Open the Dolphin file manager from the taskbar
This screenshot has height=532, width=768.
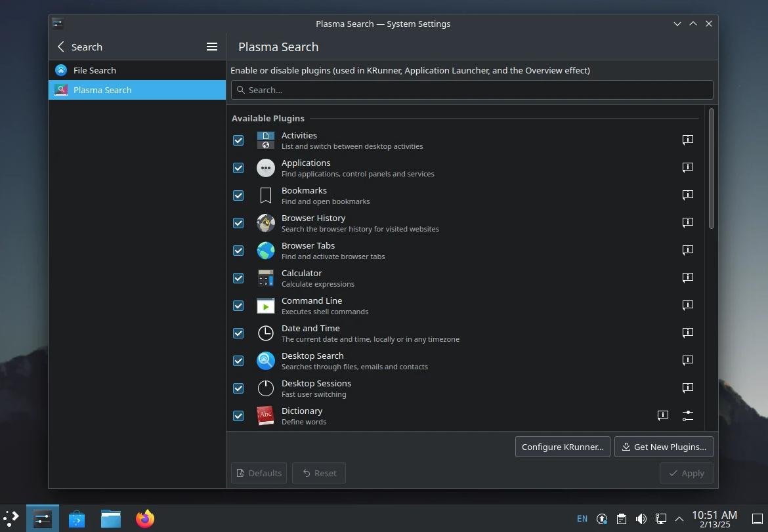pos(110,518)
